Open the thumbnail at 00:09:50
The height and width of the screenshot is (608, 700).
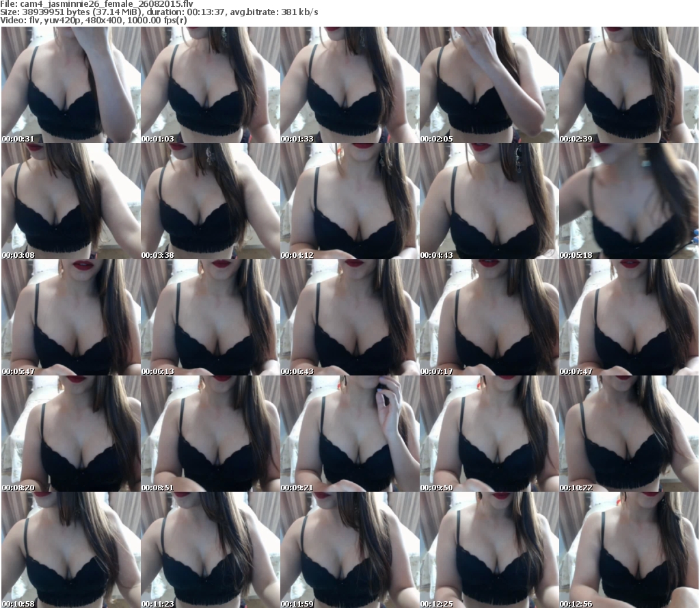[x=489, y=434]
